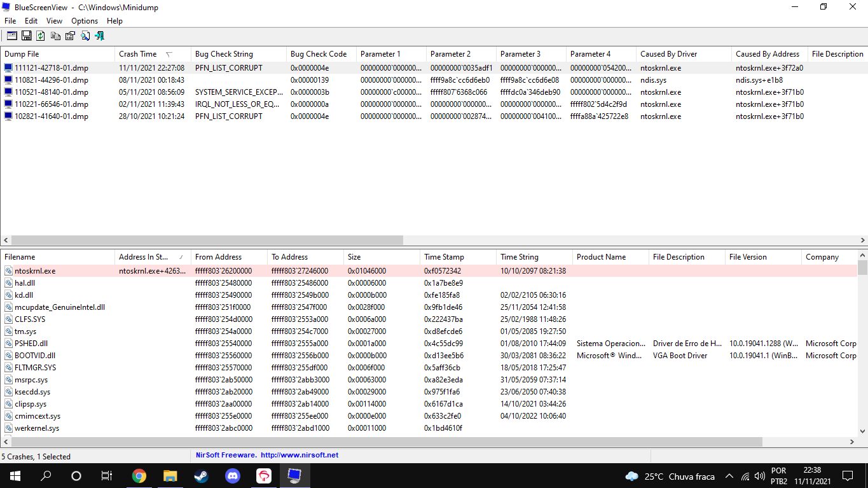The height and width of the screenshot is (488, 868).
Task: Click the ndis.sys driver cell
Action: [653, 80]
